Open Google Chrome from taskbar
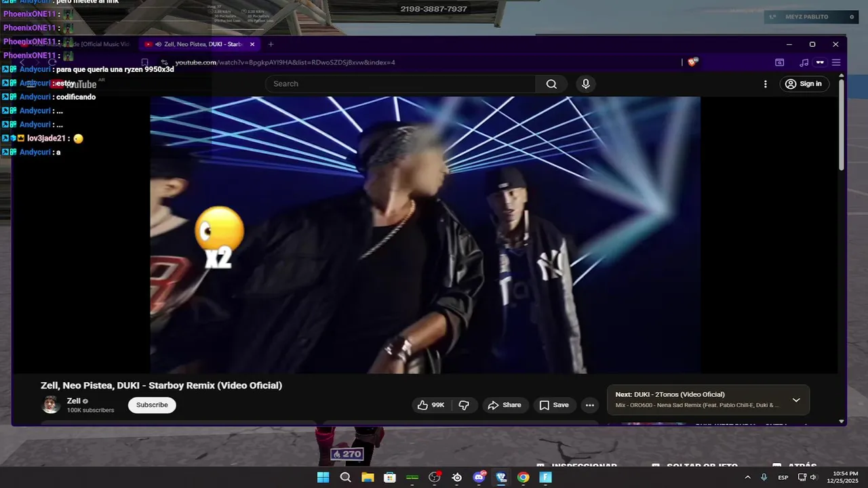 524,477
